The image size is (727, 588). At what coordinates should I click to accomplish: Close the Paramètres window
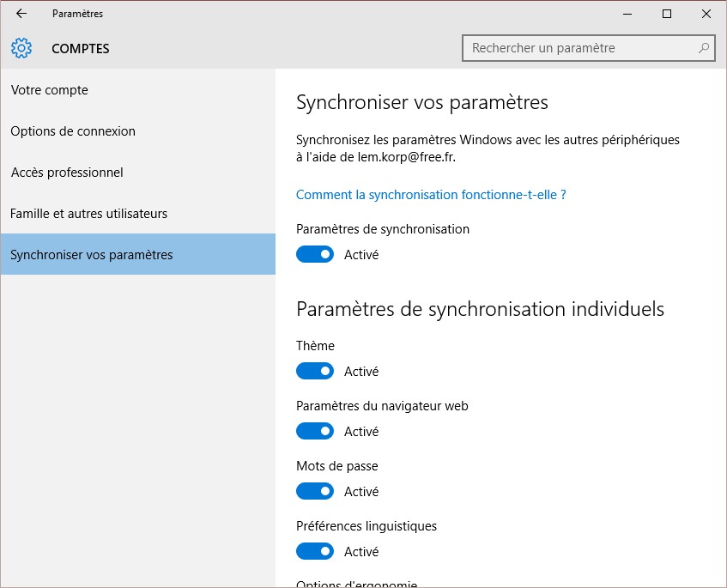click(x=706, y=14)
